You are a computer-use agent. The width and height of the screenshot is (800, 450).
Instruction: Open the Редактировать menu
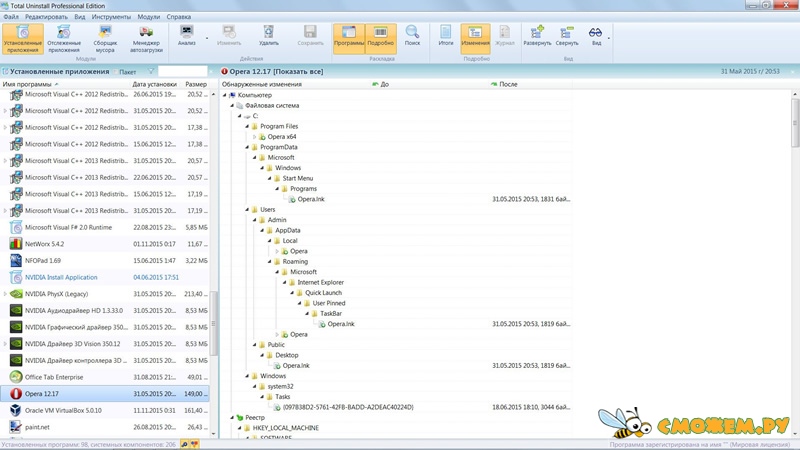pos(46,17)
